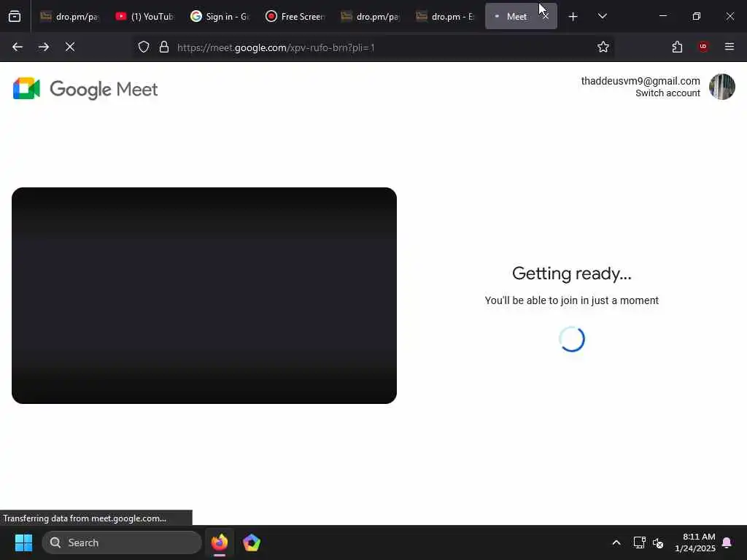Open a new browser tab
Screen dimensions: 747x560
coord(573,17)
